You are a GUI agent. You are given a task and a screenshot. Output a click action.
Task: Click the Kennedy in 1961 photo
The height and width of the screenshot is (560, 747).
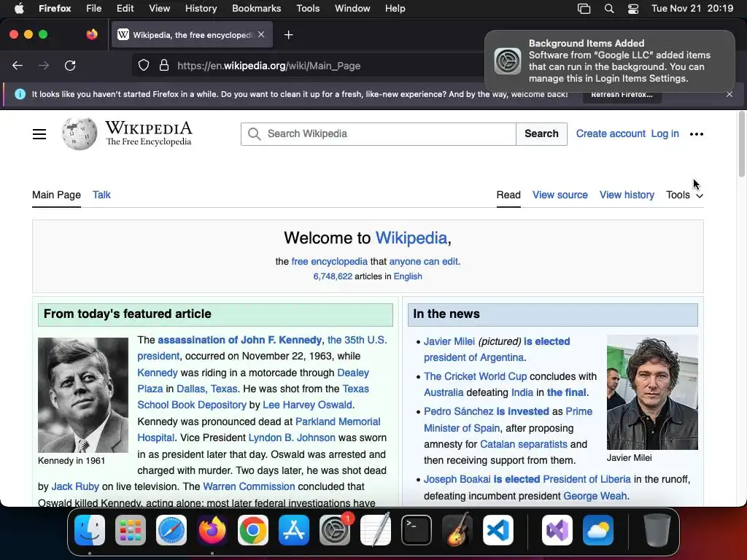click(x=83, y=395)
